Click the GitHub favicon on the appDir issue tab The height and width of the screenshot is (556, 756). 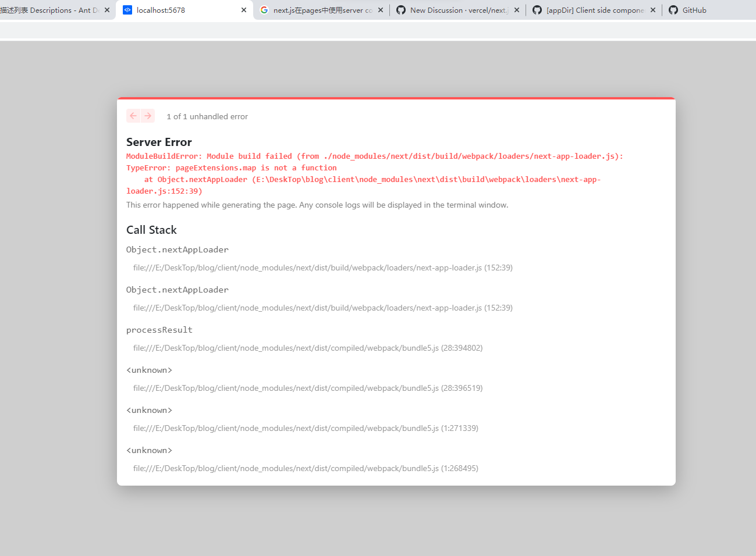pos(537,10)
